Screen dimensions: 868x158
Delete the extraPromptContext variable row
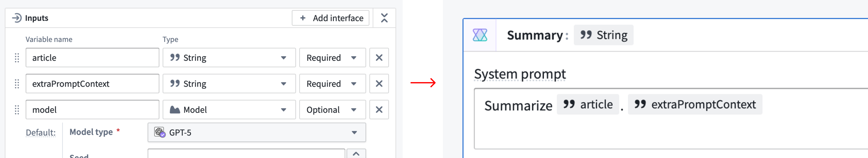tap(379, 84)
